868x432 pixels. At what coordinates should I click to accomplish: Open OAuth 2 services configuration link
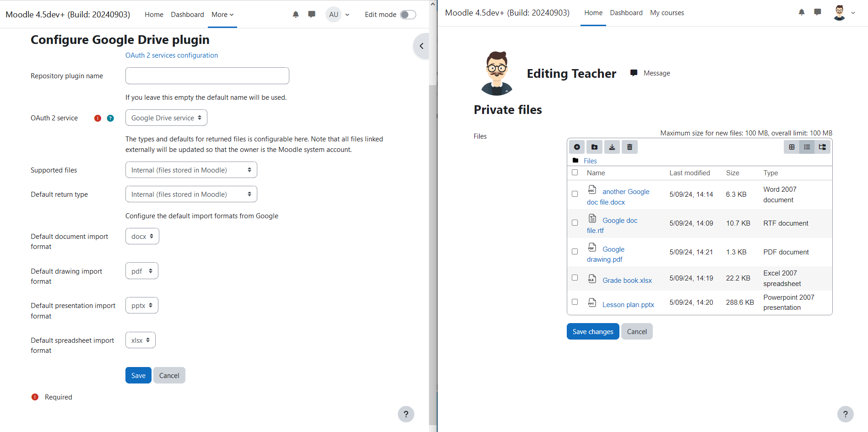click(172, 55)
